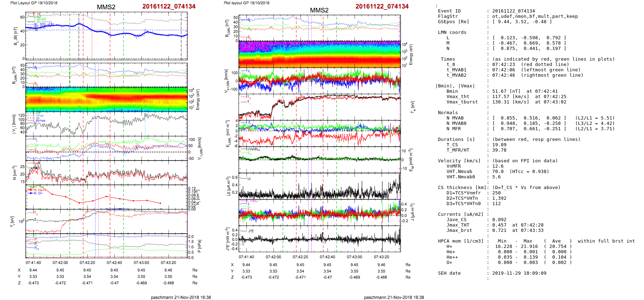Select the Jmax_brst current row

pos(459,230)
